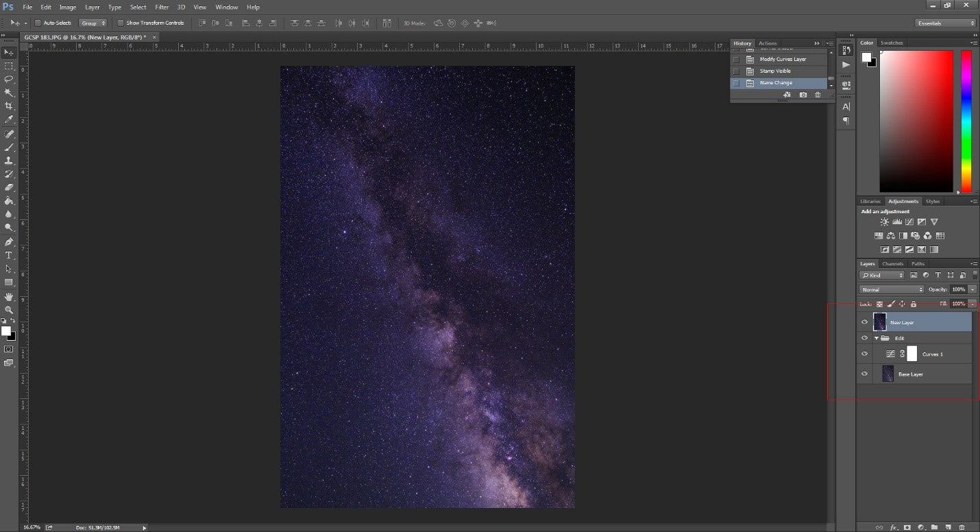Collapse the Edit group triangle
This screenshot has height=532, width=980.
[x=876, y=338]
